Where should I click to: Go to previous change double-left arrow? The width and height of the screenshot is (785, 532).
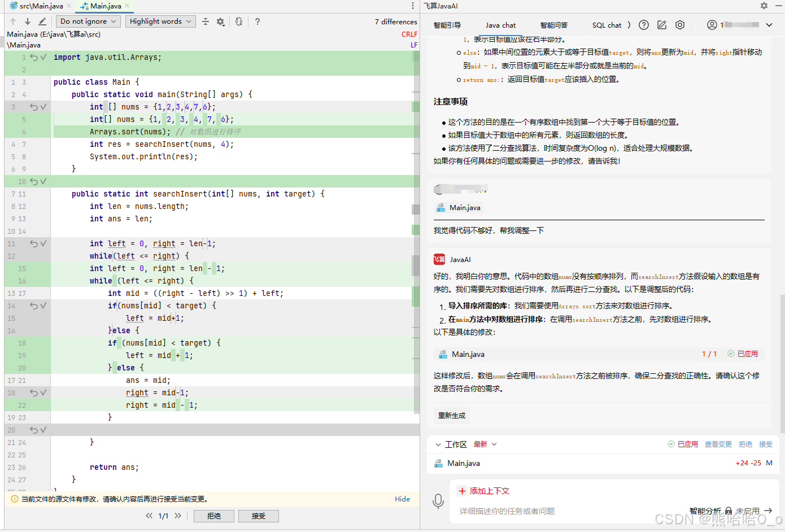(149, 516)
